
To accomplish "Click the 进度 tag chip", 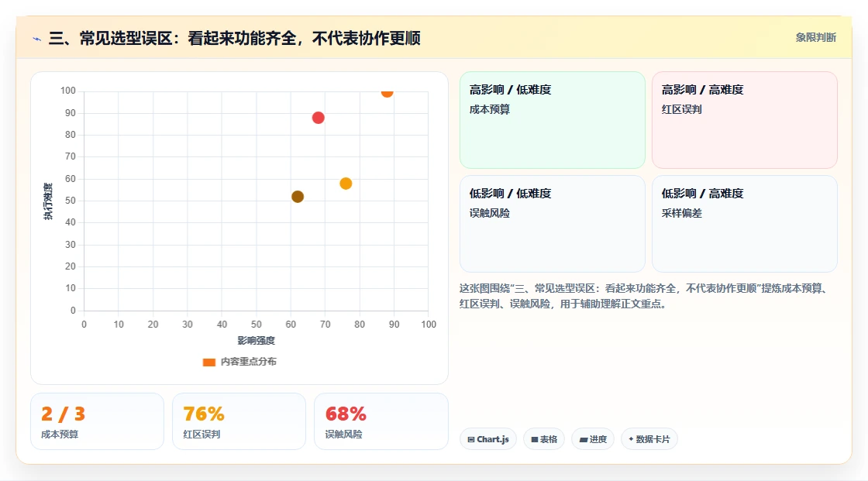I will click(592, 439).
